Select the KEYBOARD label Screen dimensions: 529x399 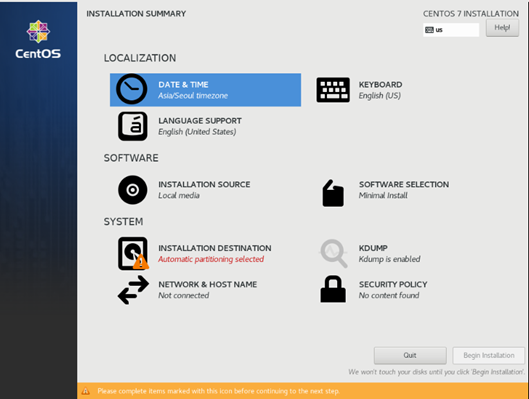[380, 85]
